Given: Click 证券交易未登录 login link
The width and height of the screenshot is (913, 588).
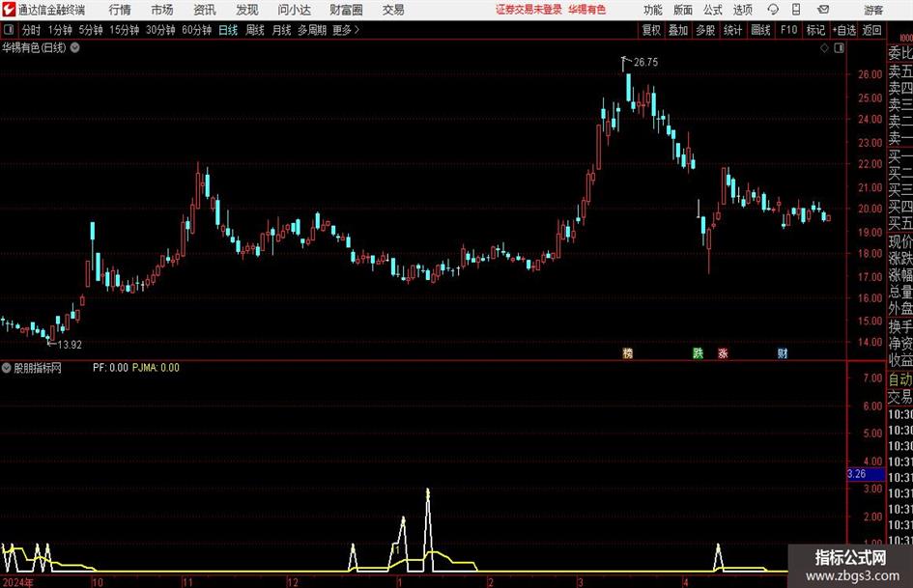Looking at the screenshot, I should pyautogui.click(x=528, y=10).
